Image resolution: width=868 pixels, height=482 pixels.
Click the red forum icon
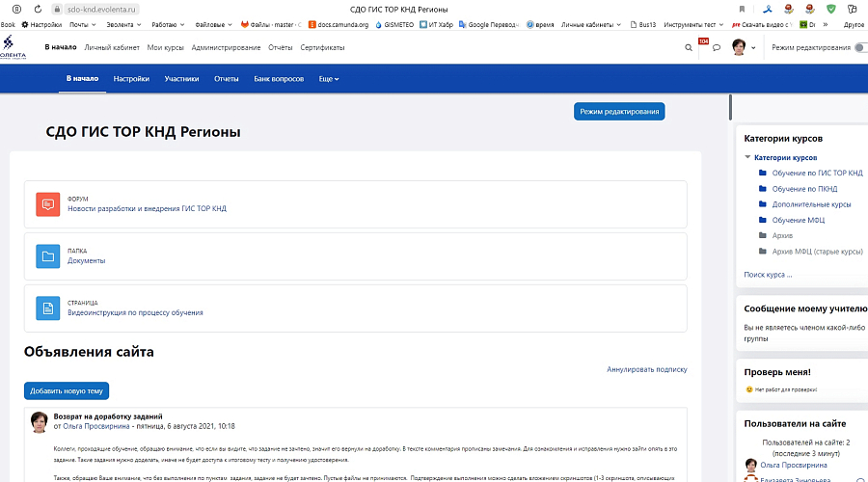(x=48, y=204)
